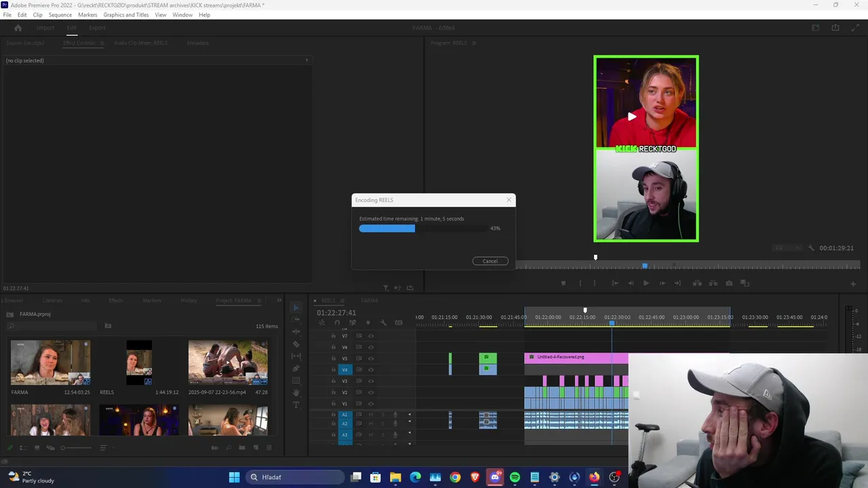Close the Encoding REELS dialog
The width and height of the screenshot is (868, 488).
pos(509,200)
